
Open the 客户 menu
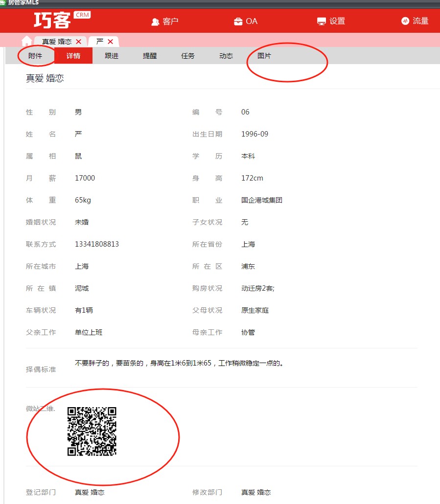coord(164,22)
